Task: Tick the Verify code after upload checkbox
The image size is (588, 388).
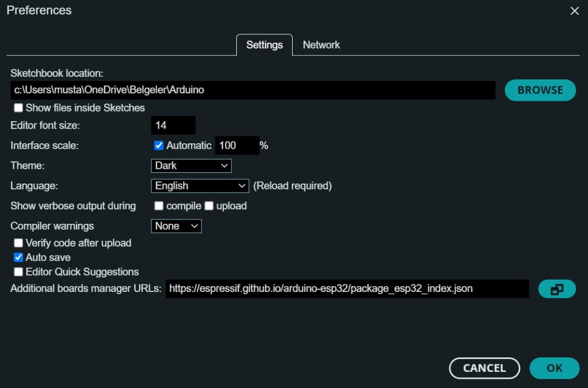Action: (x=19, y=243)
